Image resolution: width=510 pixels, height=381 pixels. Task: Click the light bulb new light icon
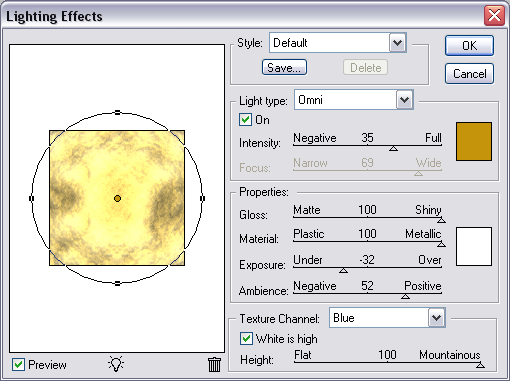(x=116, y=364)
